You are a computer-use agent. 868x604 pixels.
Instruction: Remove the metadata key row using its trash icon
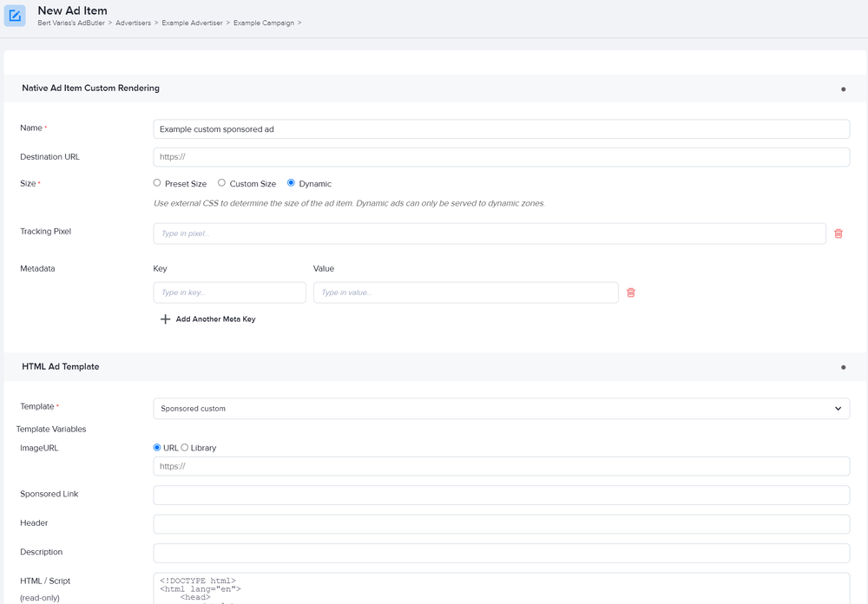(x=630, y=292)
